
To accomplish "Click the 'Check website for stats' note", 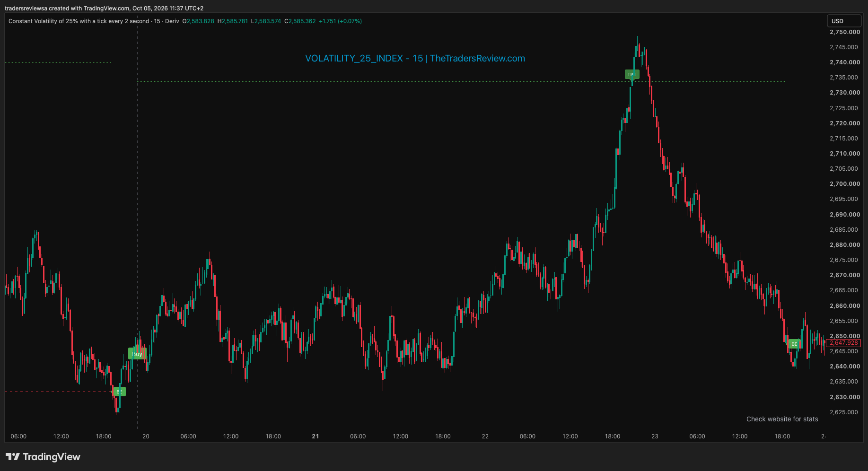I will click(782, 419).
